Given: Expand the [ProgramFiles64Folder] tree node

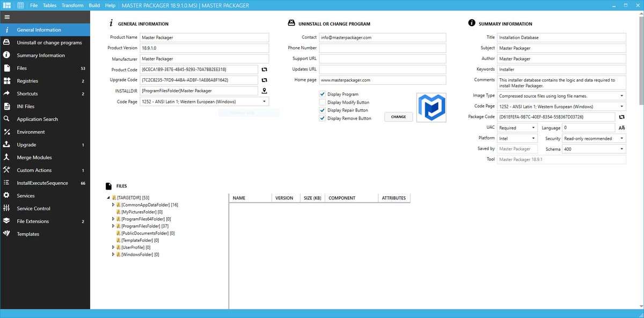Looking at the screenshot, I should point(113,219).
